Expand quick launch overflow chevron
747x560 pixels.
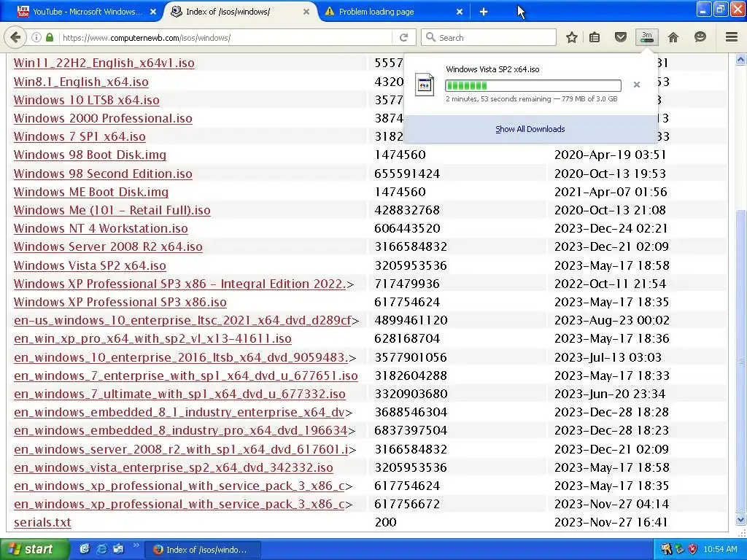tap(136, 545)
